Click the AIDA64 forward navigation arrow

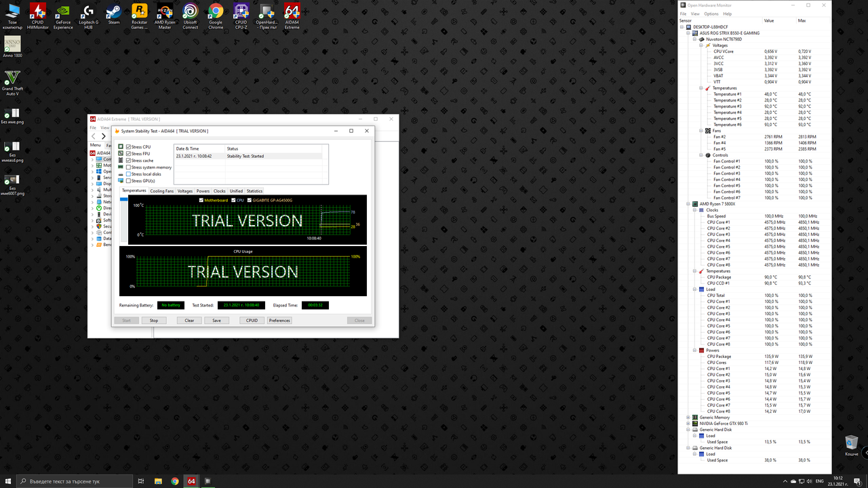(103, 136)
